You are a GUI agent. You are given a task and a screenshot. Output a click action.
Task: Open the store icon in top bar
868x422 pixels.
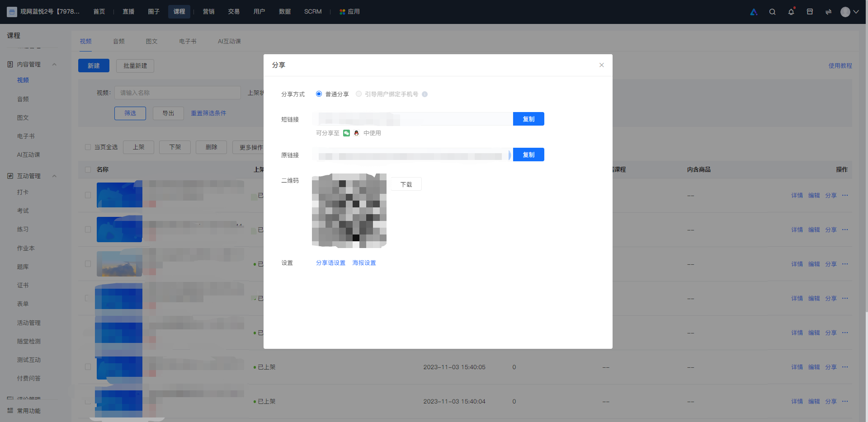(810, 12)
